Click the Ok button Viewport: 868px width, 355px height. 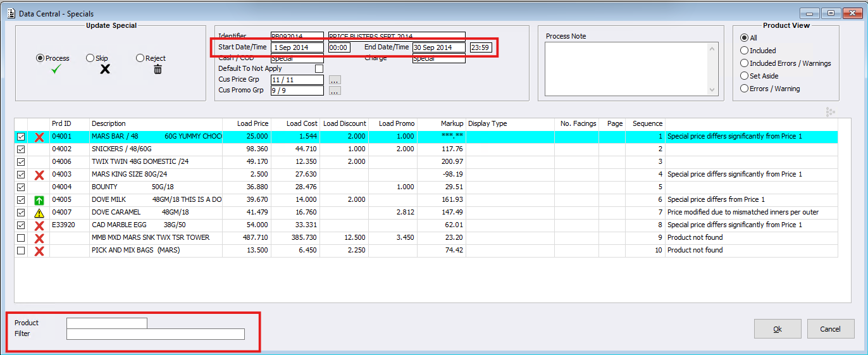coord(778,329)
